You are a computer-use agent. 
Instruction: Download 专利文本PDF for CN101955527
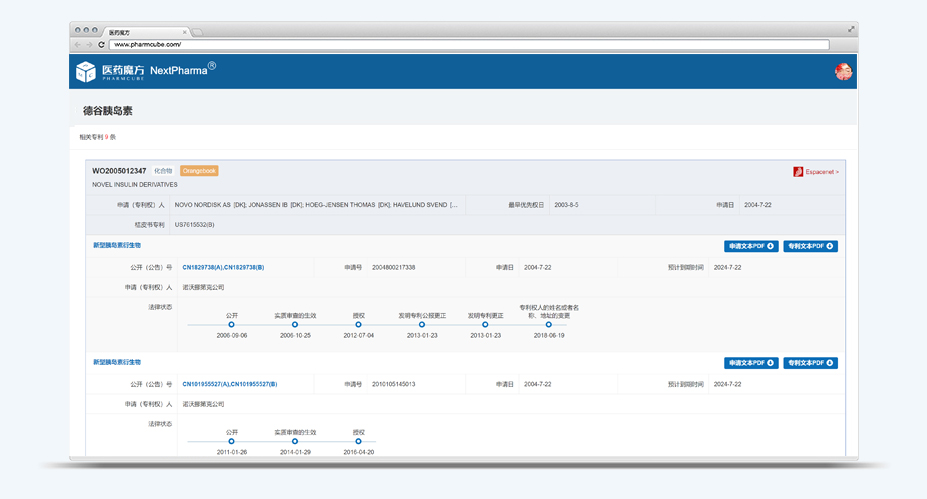click(811, 363)
